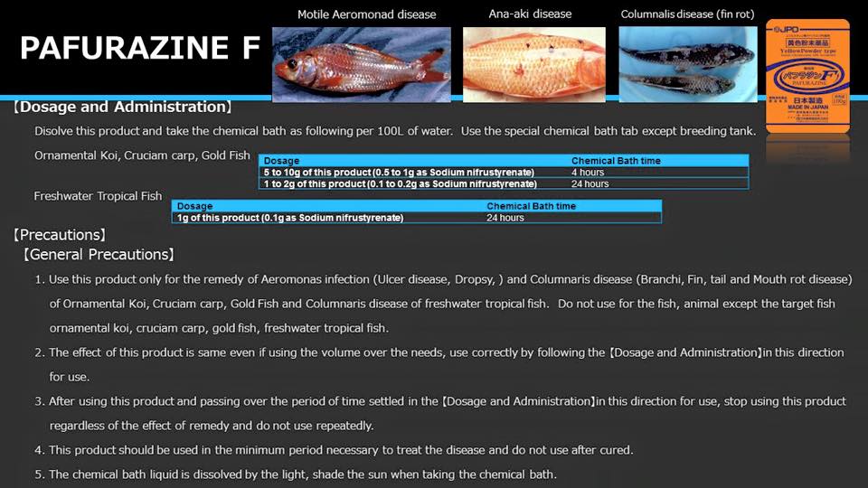Click the Ana-aki disease fish photo
The height and width of the screenshot is (488, 868).
pos(534,65)
